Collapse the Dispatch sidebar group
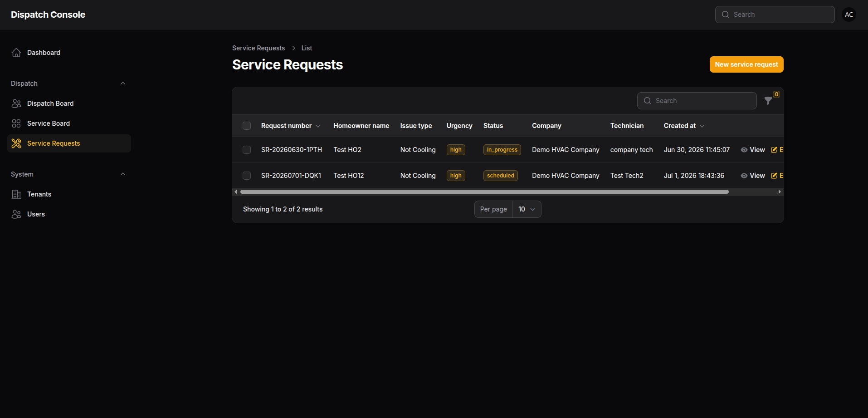 (122, 84)
